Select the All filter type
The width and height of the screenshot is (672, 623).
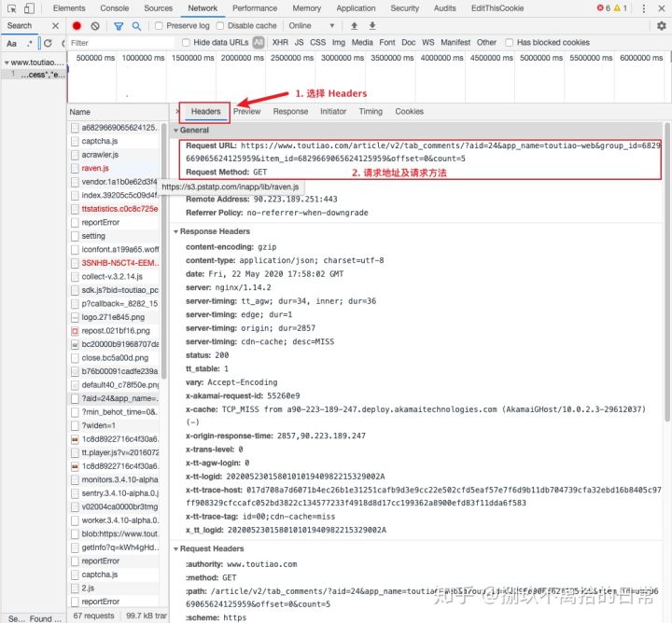259,42
